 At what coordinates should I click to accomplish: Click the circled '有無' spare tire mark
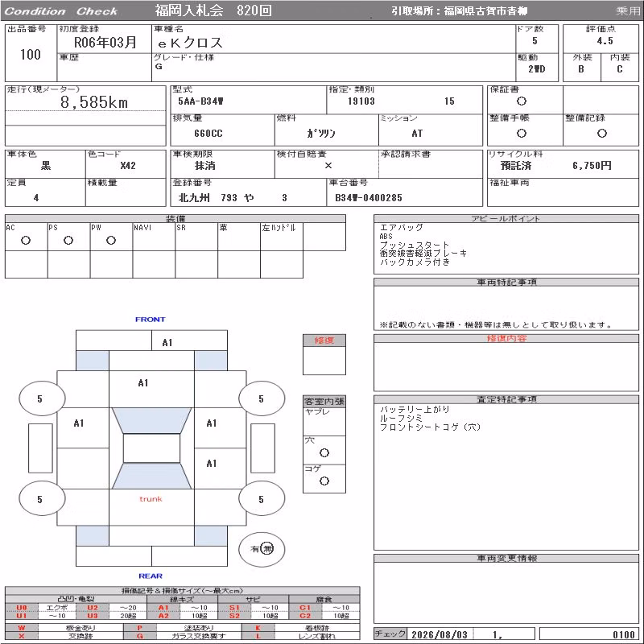(262, 549)
